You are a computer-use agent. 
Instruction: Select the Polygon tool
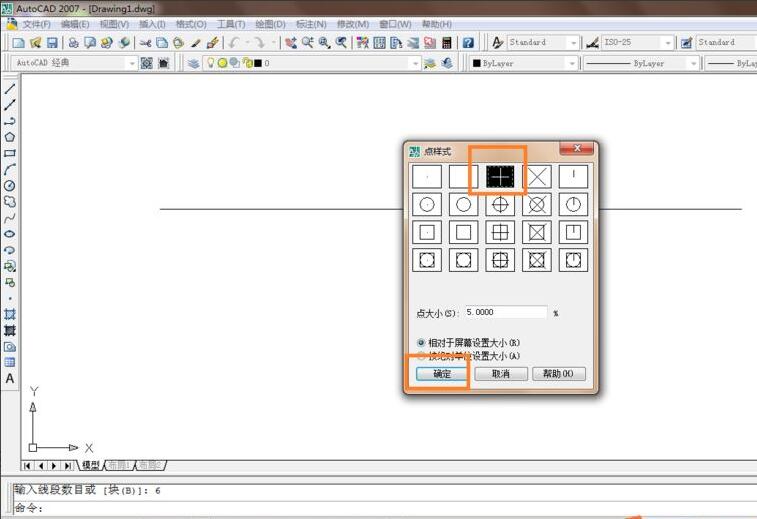point(10,137)
